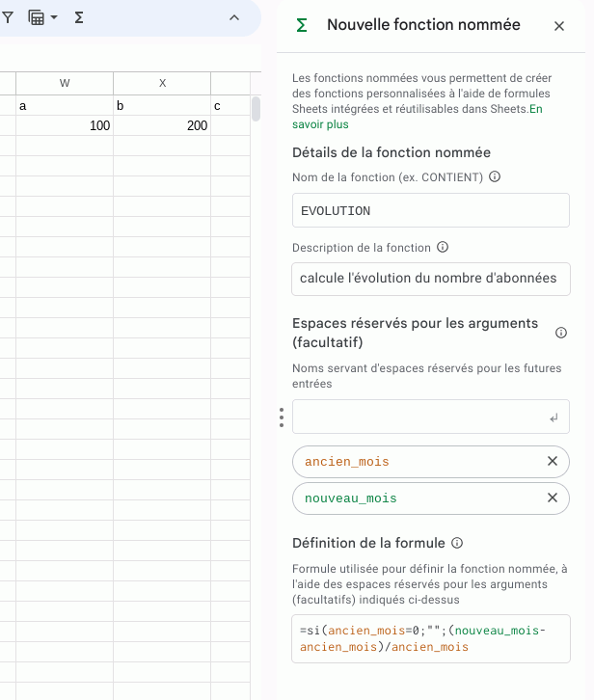Close the Nouvelle fonction nommée panel
This screenshot has height=700, width=594.
pos(559,26)
